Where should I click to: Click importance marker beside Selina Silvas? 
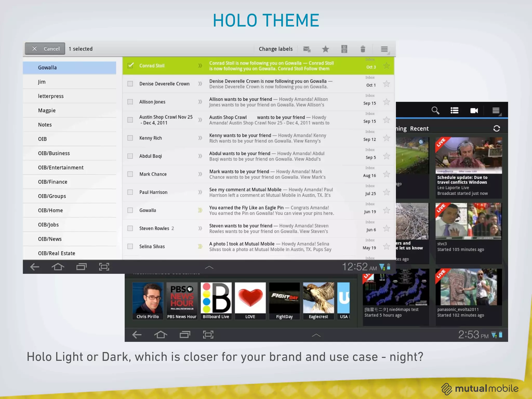(200, 246)
